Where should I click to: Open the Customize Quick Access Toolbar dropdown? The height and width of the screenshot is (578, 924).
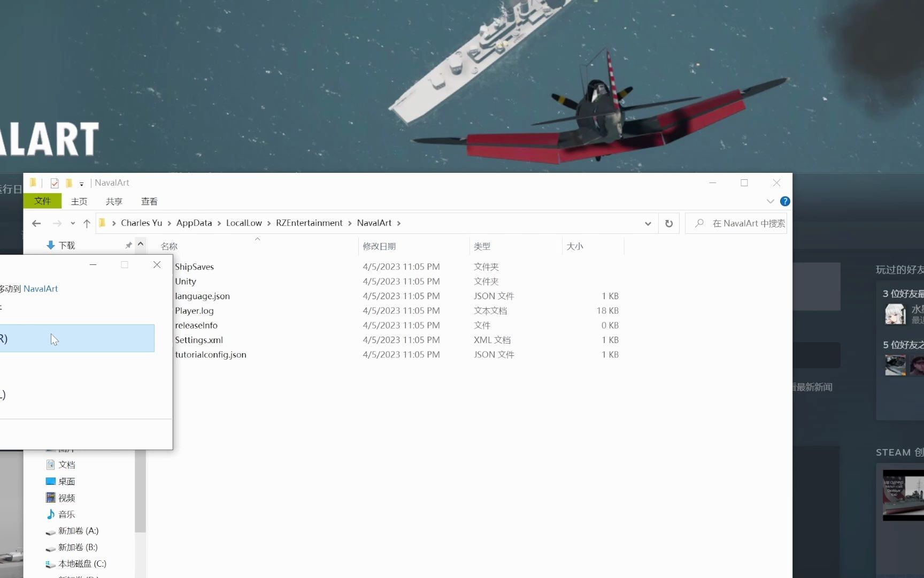pos(81,184)
